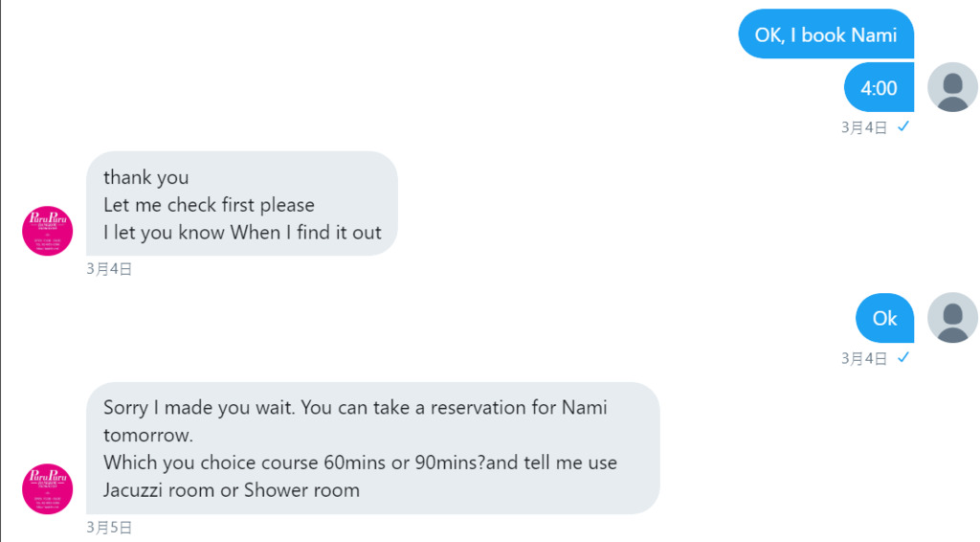The height and width of the screenshot is (542, 980).
Task: Click the read check mark under Ok message
Action: pyautogui.click(x=903, y=357)
